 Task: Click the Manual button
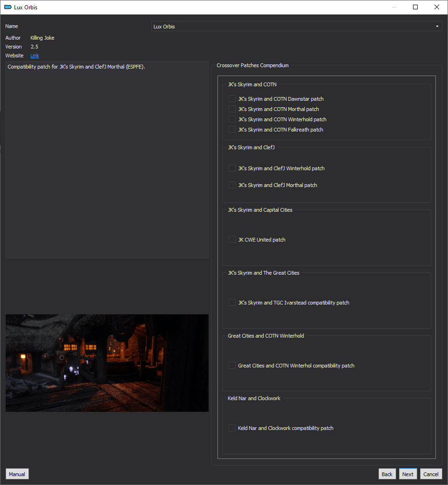click(x=17, y=474)
